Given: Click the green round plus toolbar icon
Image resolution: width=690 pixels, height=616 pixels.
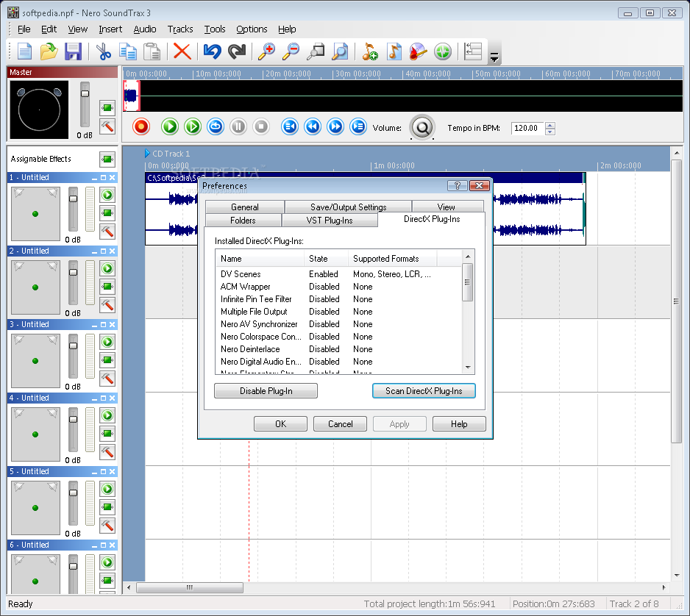Looking at the screenshot, I should (443, 52).
